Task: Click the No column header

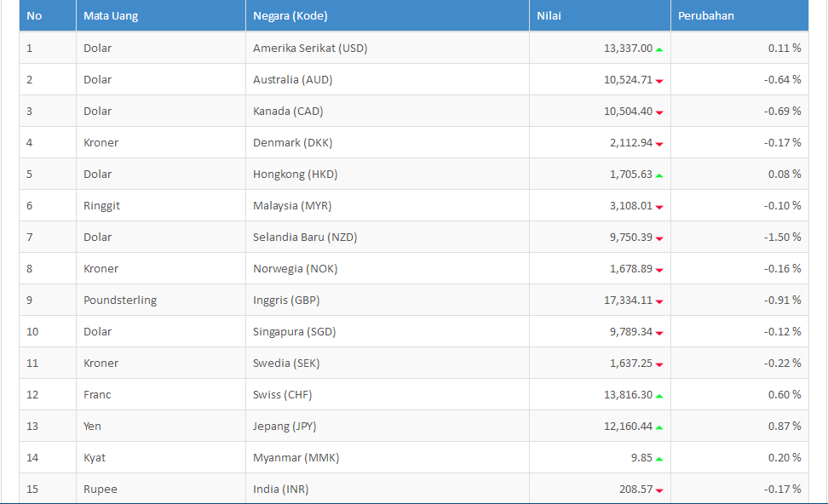Action: pos(48,15)
